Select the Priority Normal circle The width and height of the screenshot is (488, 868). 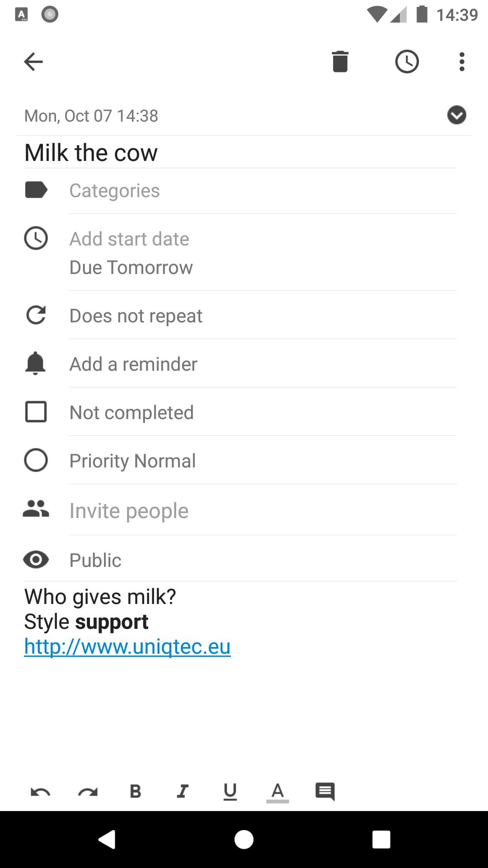coord(36,460)
